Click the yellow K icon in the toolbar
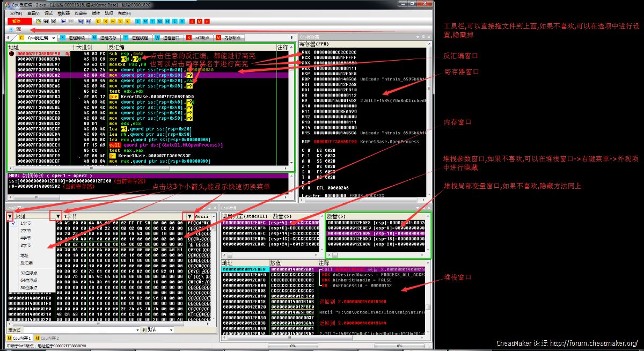The height and width of the screenshot is (351, 644). click(128, 21)
